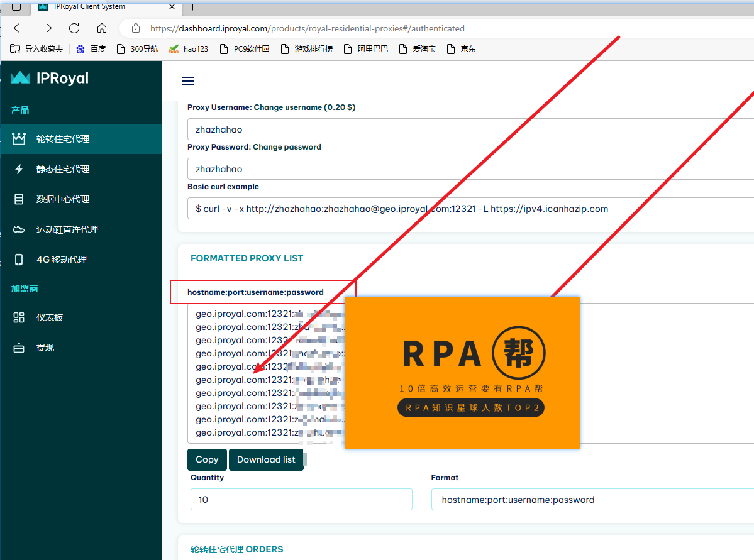Reload the IPRoyal page
Screen dimensions: 754x560
pyautogui.click(x=74, y=28)
